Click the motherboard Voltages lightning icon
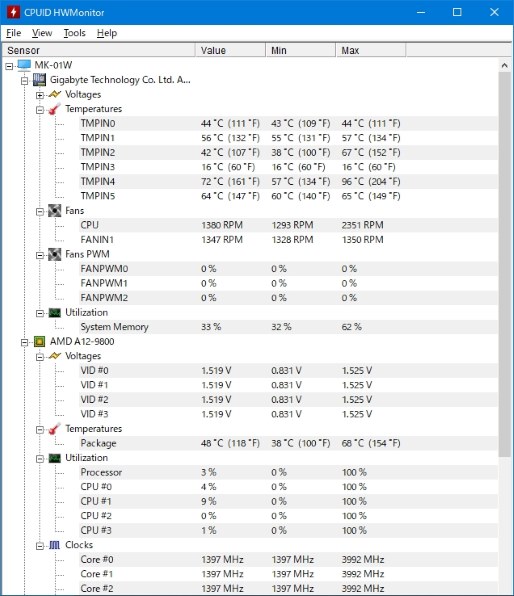514x596 pixels. 55,94
